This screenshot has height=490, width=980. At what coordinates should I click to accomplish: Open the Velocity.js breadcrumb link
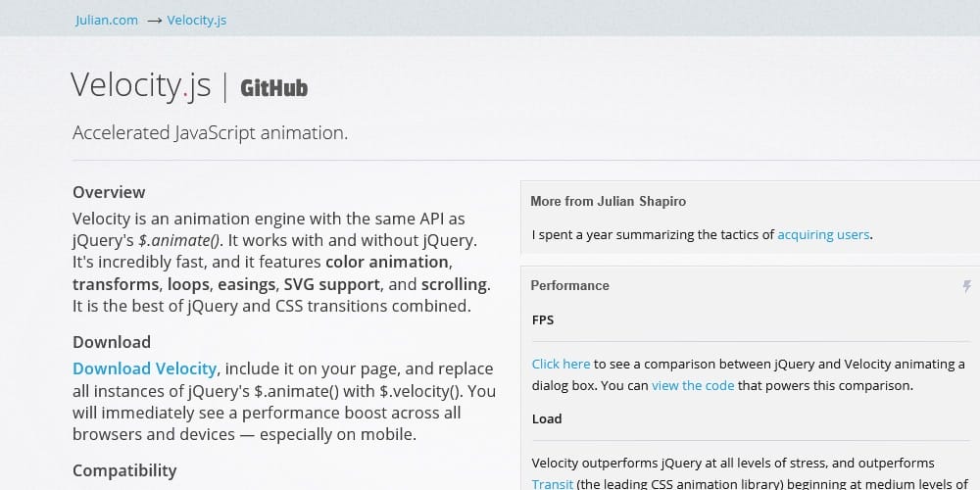click(196, 20)
